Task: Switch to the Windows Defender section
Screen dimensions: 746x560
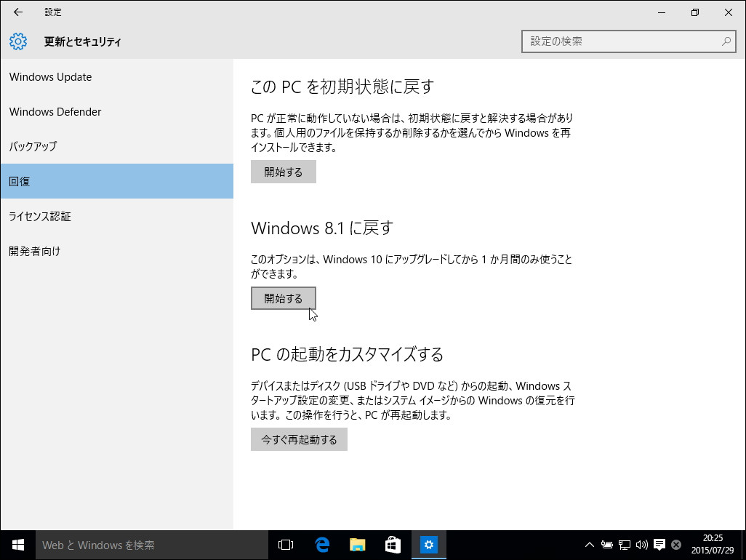Action: click(55, 111)
